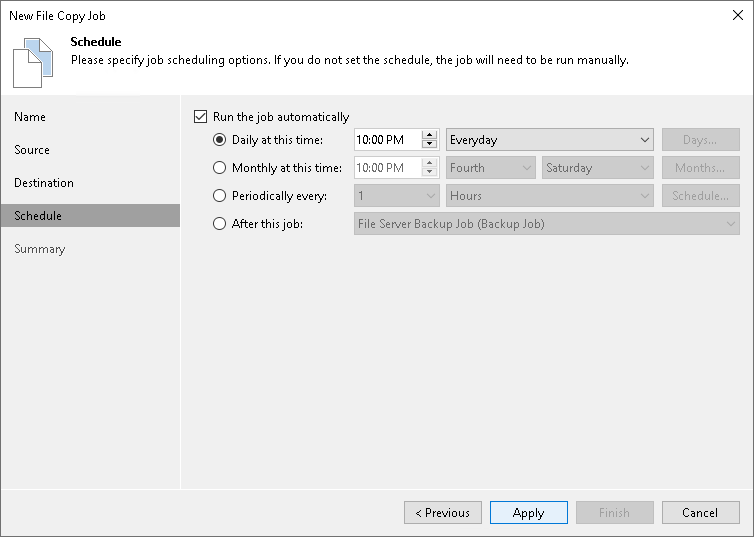
Task: Select the Schedule step in sidebar
Action: point(90,215)
